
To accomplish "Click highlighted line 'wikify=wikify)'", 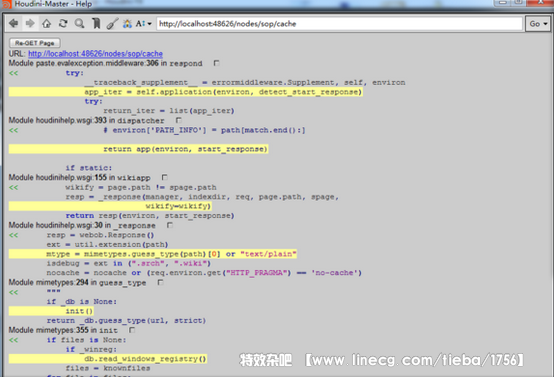I will pos(110,206).
